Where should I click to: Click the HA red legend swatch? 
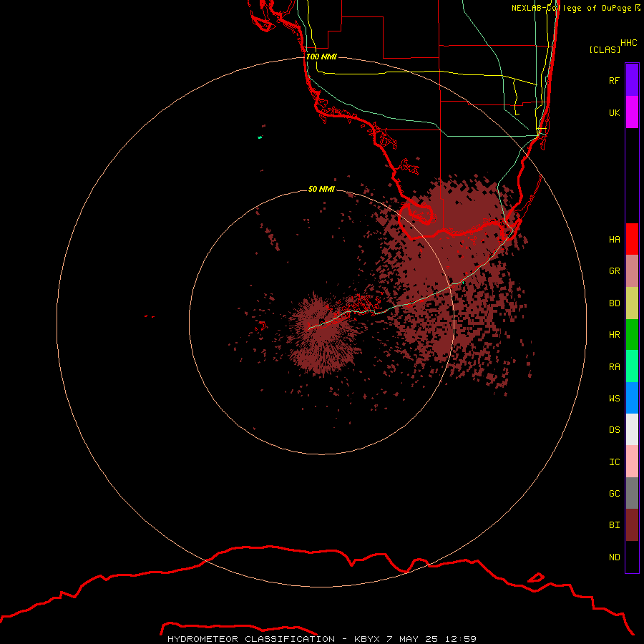click(x=632, y=239)
